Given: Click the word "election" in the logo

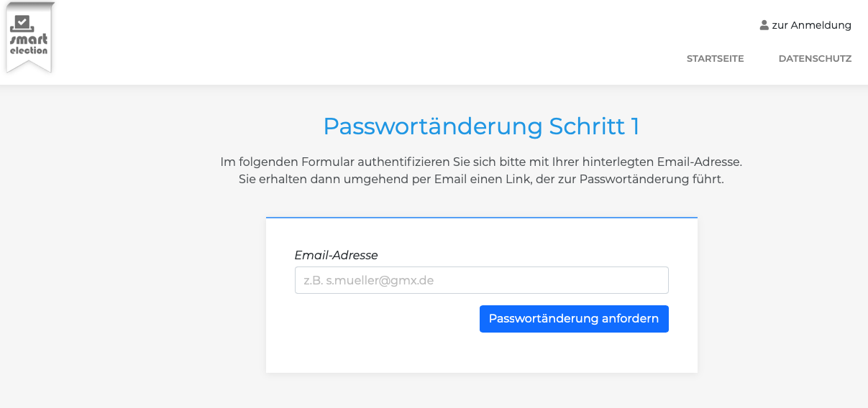Looking at the screenshot, I should tap(29, 50).
